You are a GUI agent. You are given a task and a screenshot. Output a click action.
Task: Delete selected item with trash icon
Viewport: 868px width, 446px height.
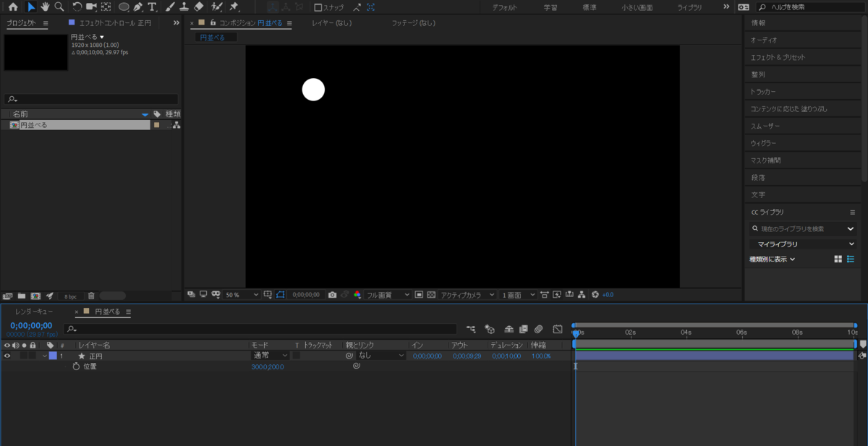tap(91, 296)
